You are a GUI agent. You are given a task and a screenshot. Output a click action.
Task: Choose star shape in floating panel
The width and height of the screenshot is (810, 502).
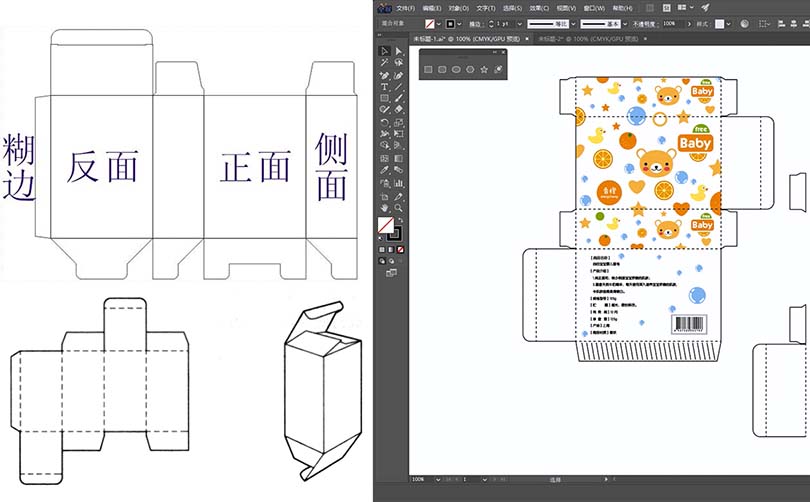[484, 69]
